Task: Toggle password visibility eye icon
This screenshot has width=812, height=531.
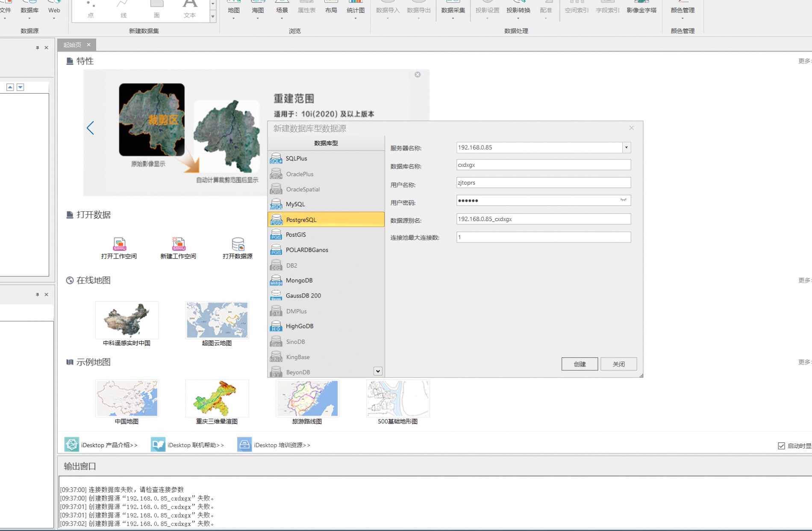Action: coord(624,200)
